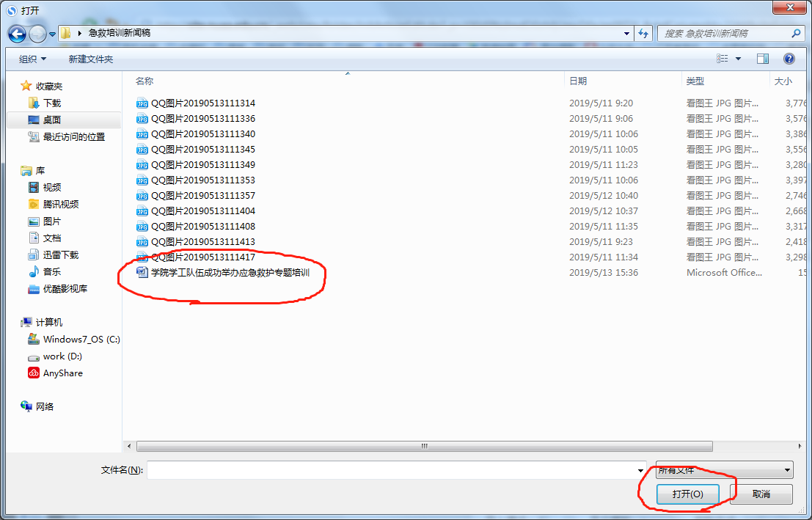
Task: Click the help question mark icon
Action: pos(789,59)
